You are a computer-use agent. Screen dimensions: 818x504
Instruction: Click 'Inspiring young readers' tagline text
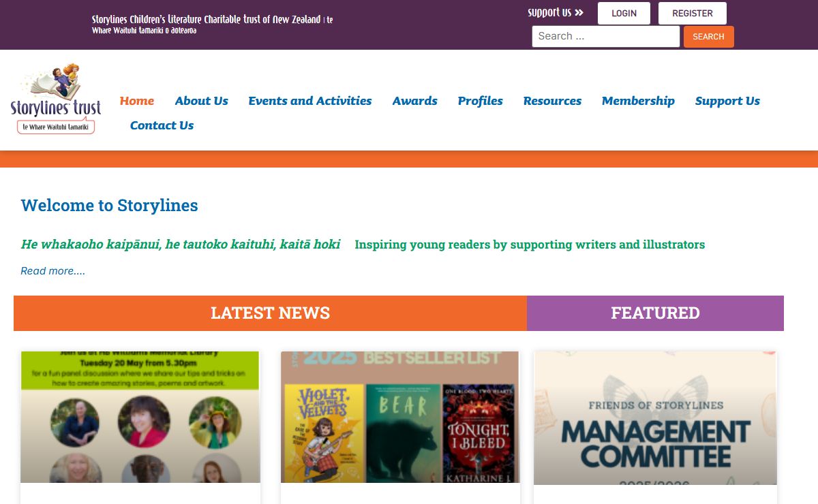(x=530, y=245)
